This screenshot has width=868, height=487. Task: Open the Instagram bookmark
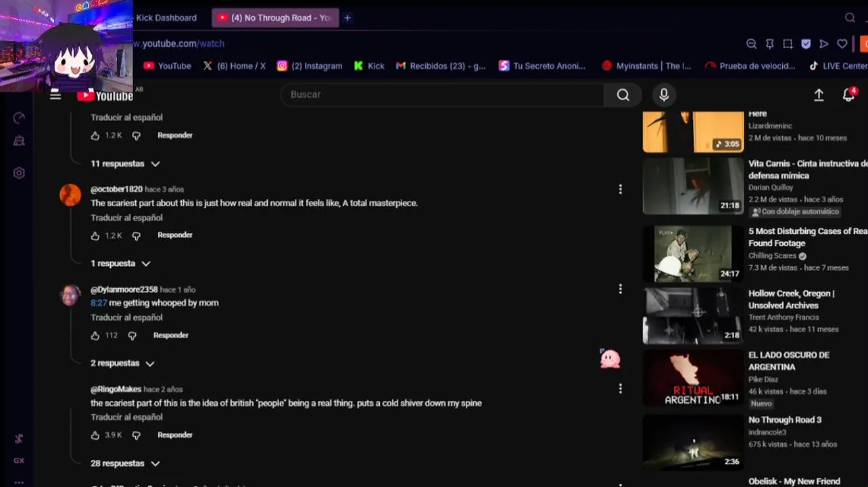pyautogui.click(x=310, y=66)
